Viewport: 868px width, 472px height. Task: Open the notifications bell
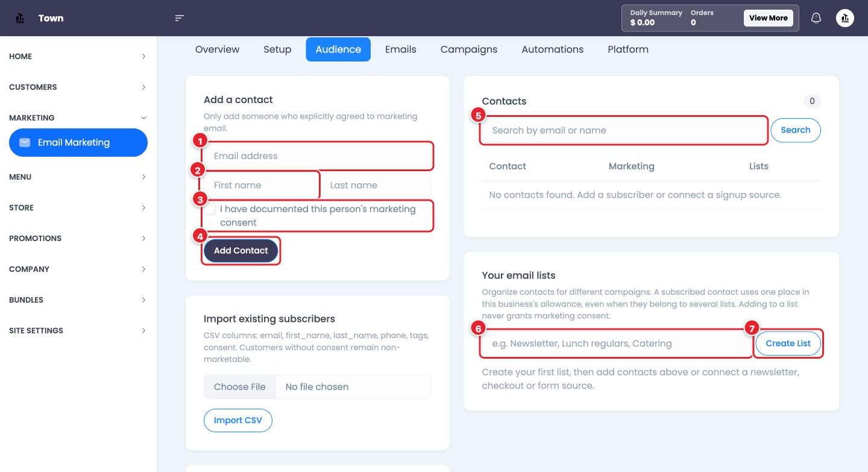click(816, 18)
